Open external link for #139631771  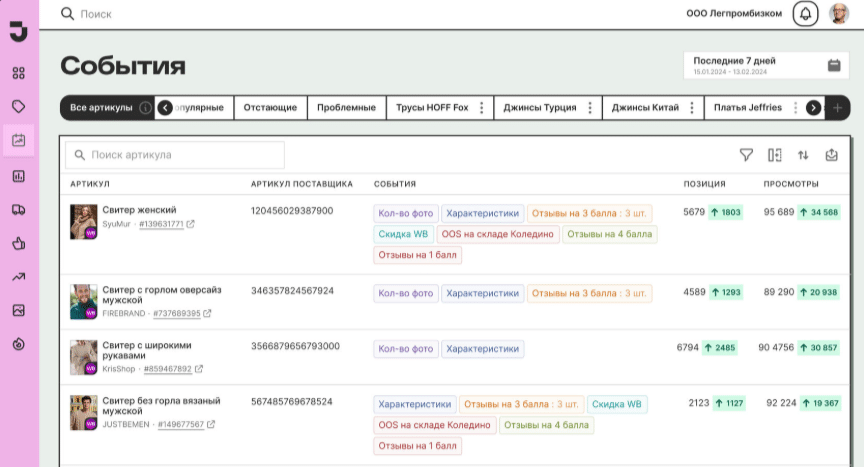[191, 224]
